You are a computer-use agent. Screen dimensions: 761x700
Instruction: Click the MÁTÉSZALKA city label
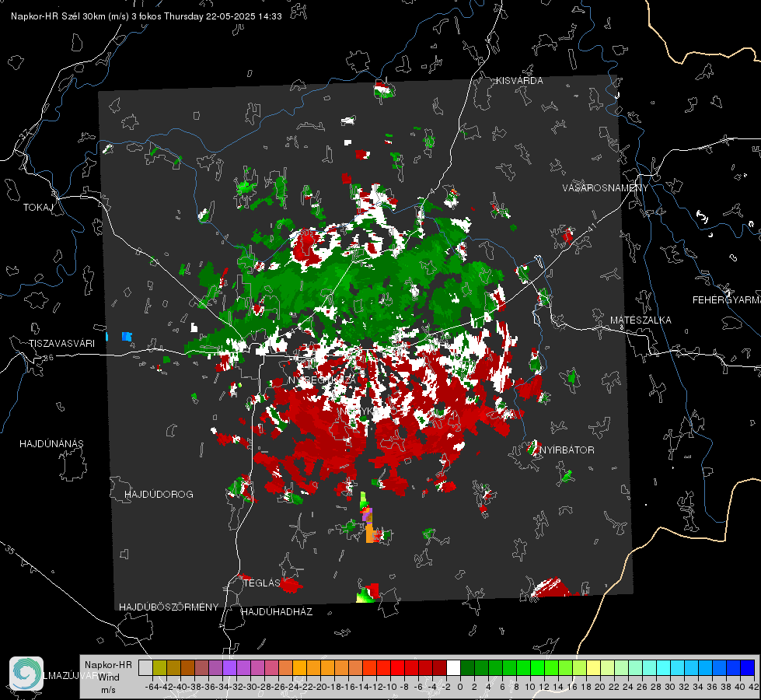pyautogui.click(x=641, y=320)
